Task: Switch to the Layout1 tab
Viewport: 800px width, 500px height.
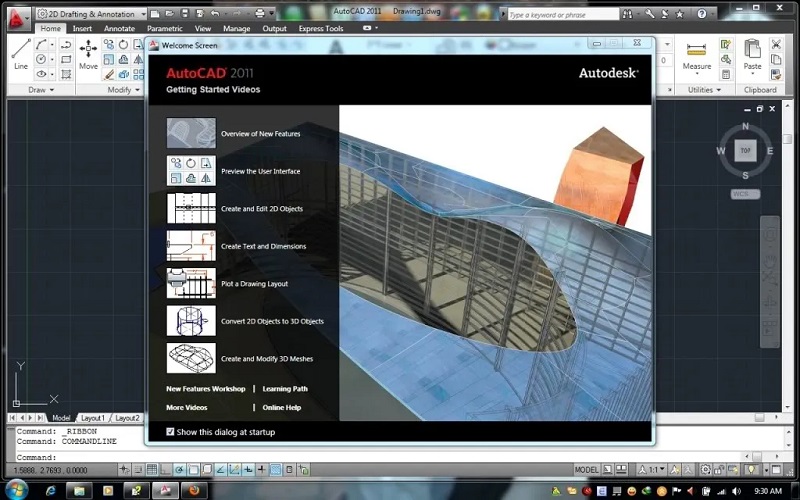Action: click(x=92, y=418)
